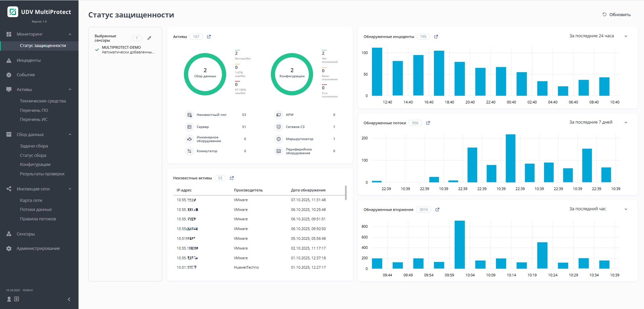The height and width of the screenshot is (309, 644).
Task: Open Результаты проверок in sidebar
Action: pos(42,174)
